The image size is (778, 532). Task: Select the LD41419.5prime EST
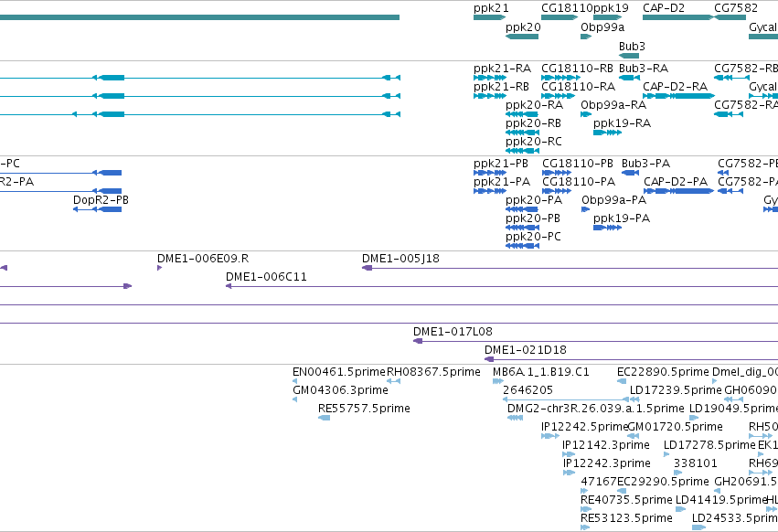pos(681,510)
